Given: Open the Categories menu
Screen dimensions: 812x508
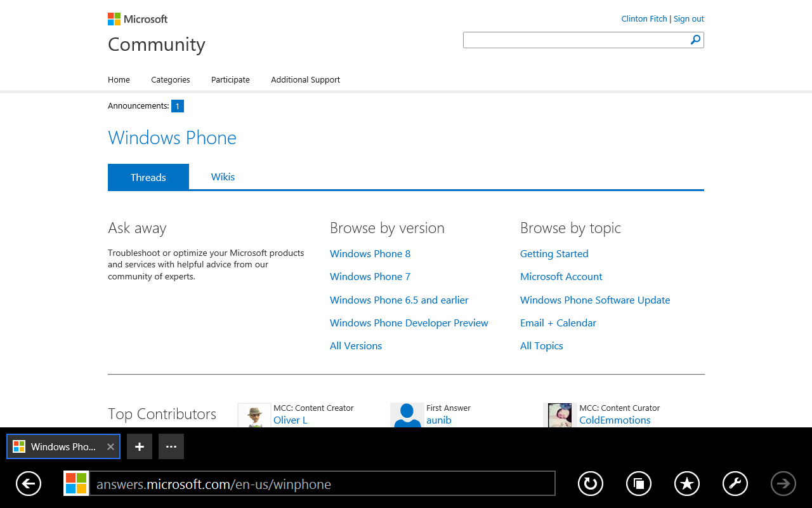Looking at the screenshot, I should coord(171,79).
